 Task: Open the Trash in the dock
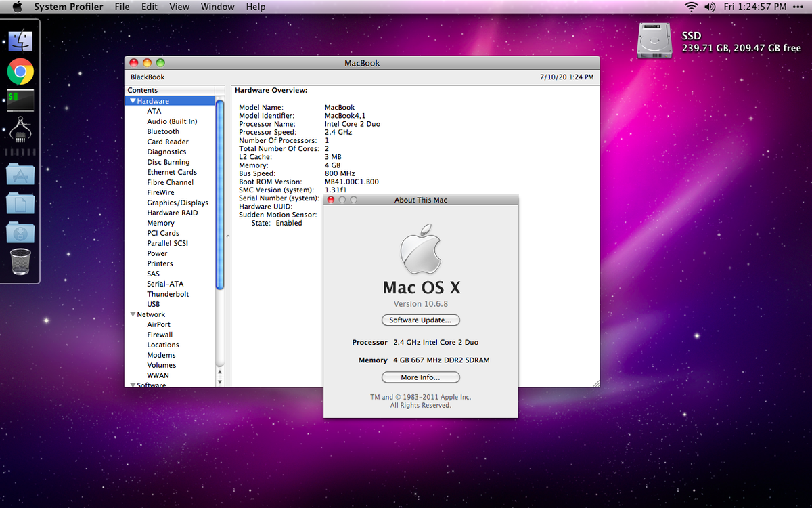pos(20,262)
